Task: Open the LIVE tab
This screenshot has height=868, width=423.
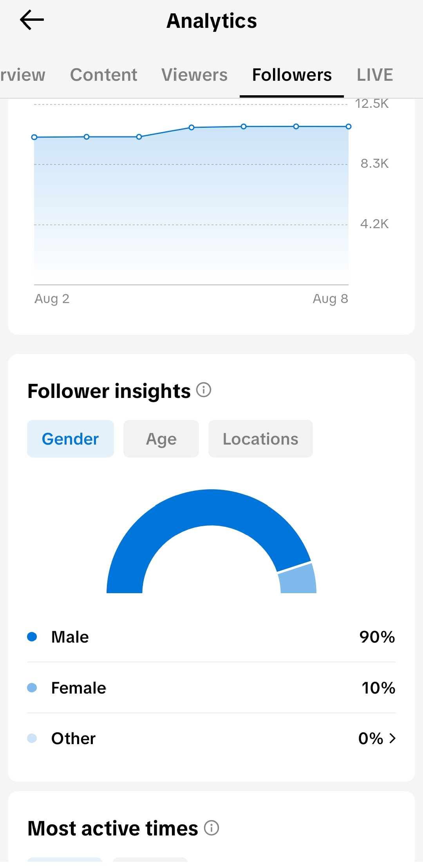Action: tap(375, 74)
